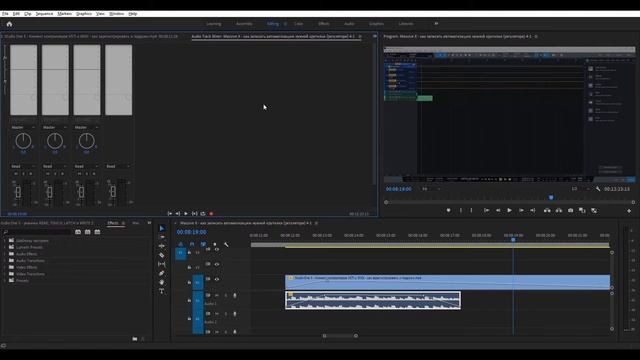Switch to Audio workspace tab
This screenshot has width=640, height=360.
[349, 24]
